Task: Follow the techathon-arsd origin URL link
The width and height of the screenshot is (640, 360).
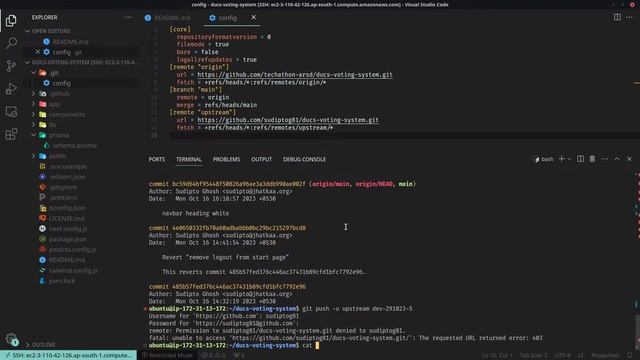Action: (x=295, y=75)
